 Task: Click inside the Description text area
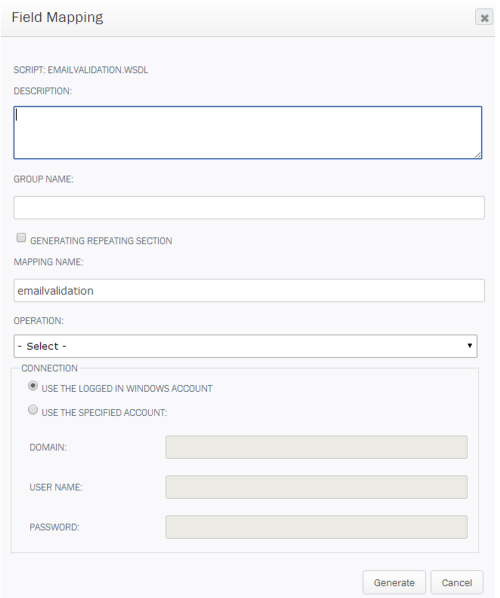click(x=248, y=132)
